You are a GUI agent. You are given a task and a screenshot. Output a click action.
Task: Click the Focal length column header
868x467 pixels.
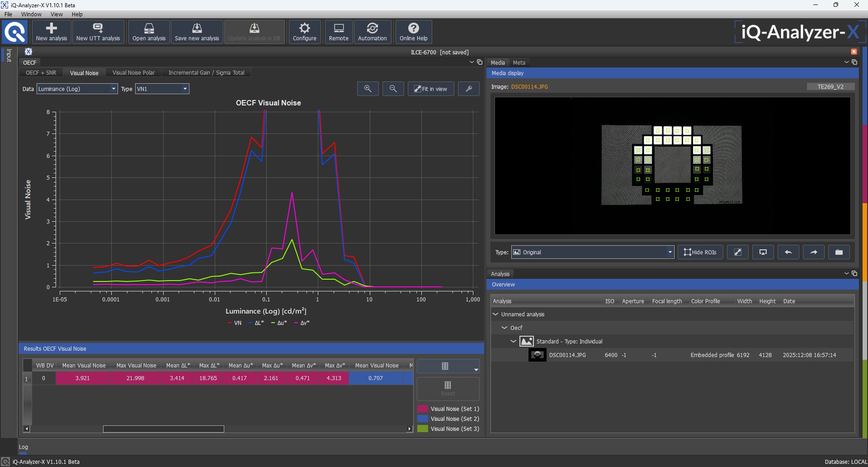(667, 301)
